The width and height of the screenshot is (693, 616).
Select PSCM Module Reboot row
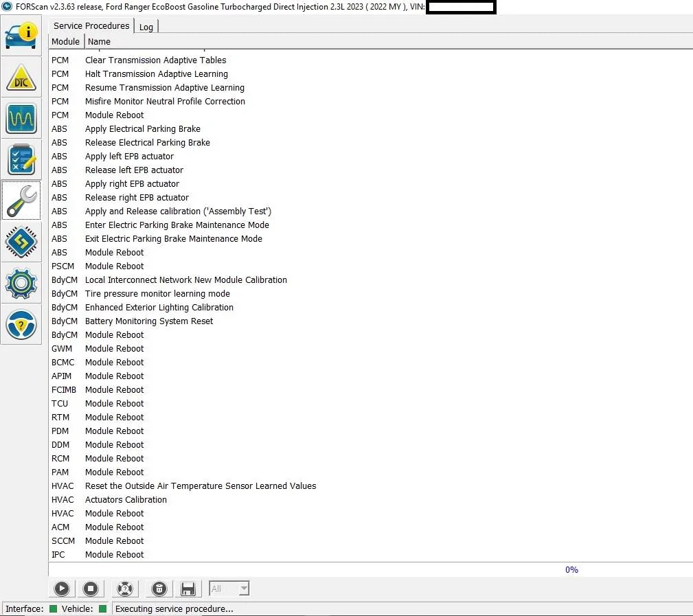pyautogui.click(x=370, y=266)
